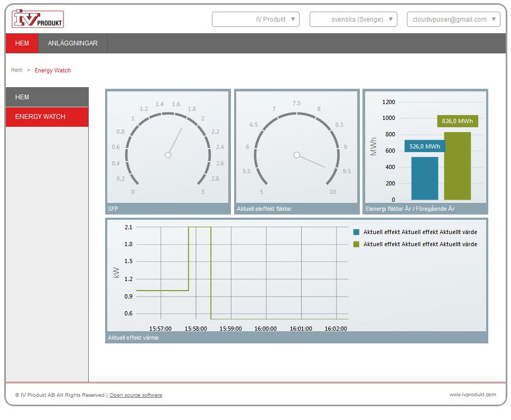Click the Elenergi fläktar År / Föregående År title
Image resolution: width=511 pixels, height=420 pixels.
click(x=410, y=209)
